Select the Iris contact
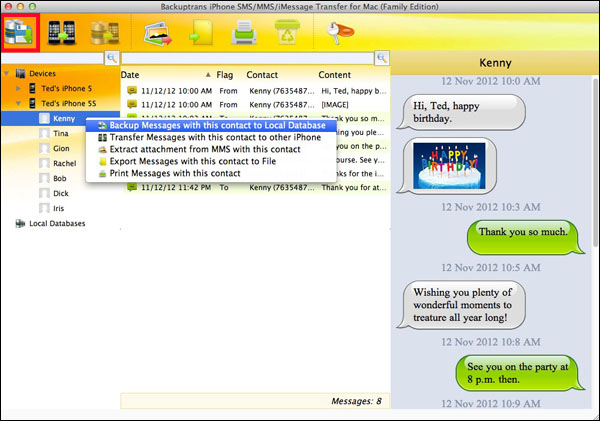600x421 pixels. [x=58, y=208]
